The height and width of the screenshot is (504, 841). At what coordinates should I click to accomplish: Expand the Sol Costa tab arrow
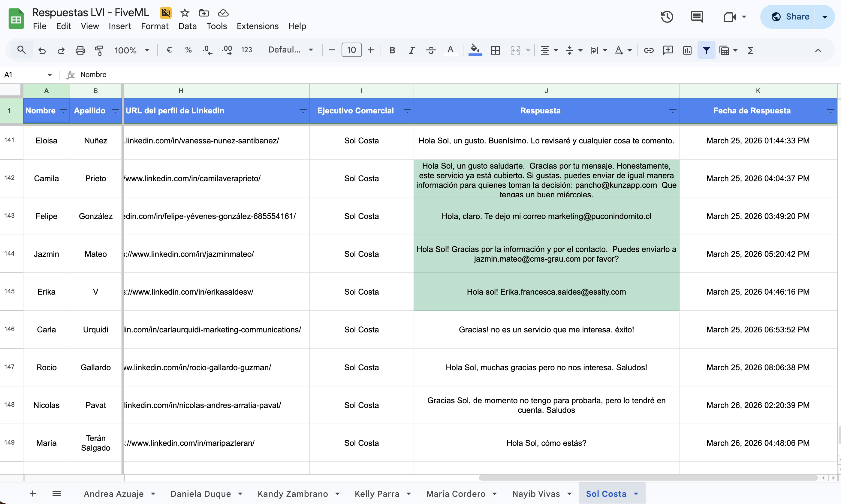636,493
